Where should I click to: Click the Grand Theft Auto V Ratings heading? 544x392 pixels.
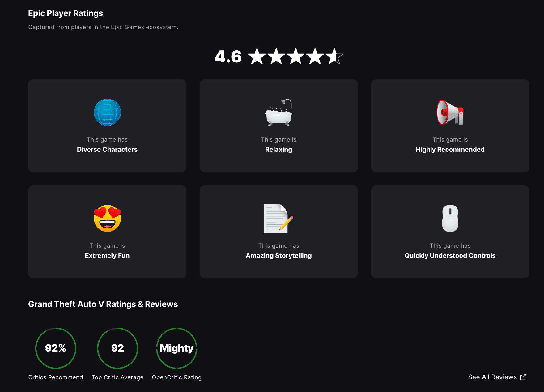(x=103, y=304)
